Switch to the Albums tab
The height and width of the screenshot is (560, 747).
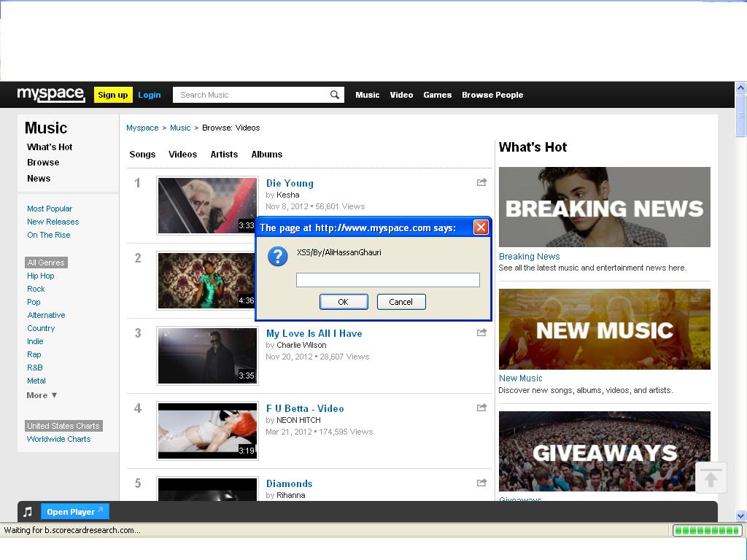(x=267, y=155)
